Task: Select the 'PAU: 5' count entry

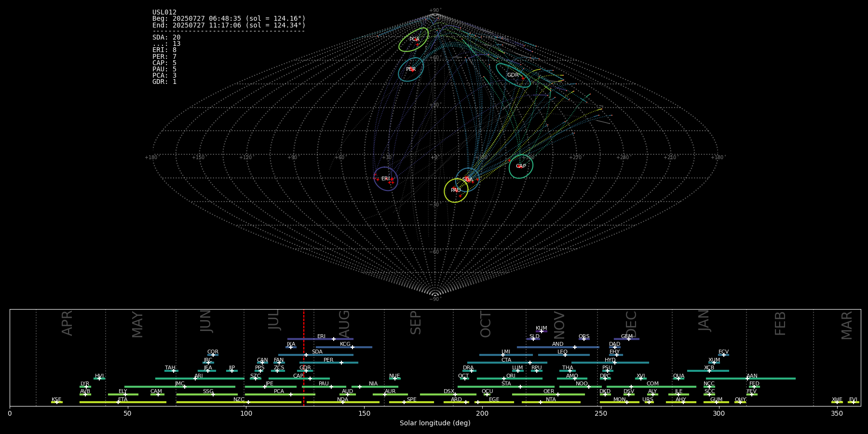Action: coord(164,69)
